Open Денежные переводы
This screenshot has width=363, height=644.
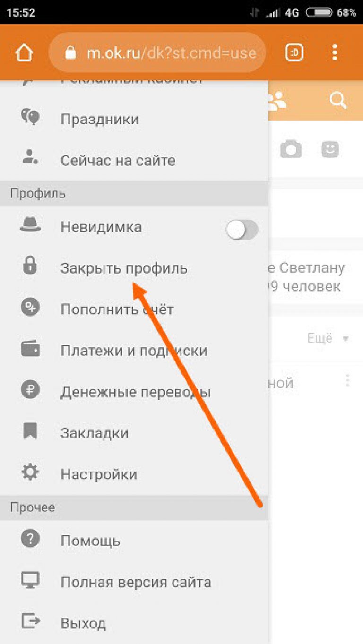(134, 392)
